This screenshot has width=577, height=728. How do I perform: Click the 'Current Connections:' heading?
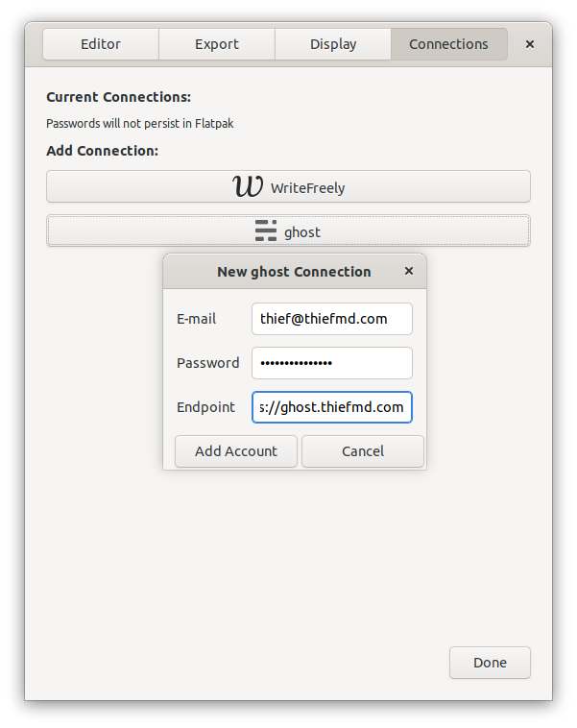[118, 97]
